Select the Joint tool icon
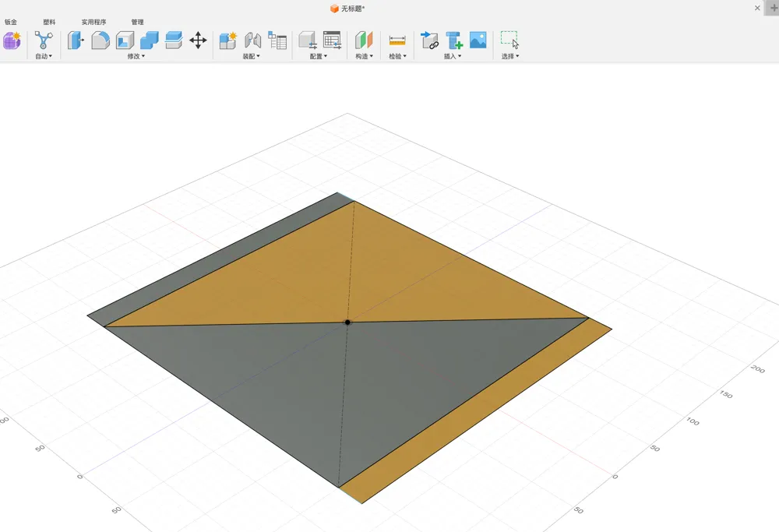The width and height of the screenshot is (779, 532). click(252, 41)
